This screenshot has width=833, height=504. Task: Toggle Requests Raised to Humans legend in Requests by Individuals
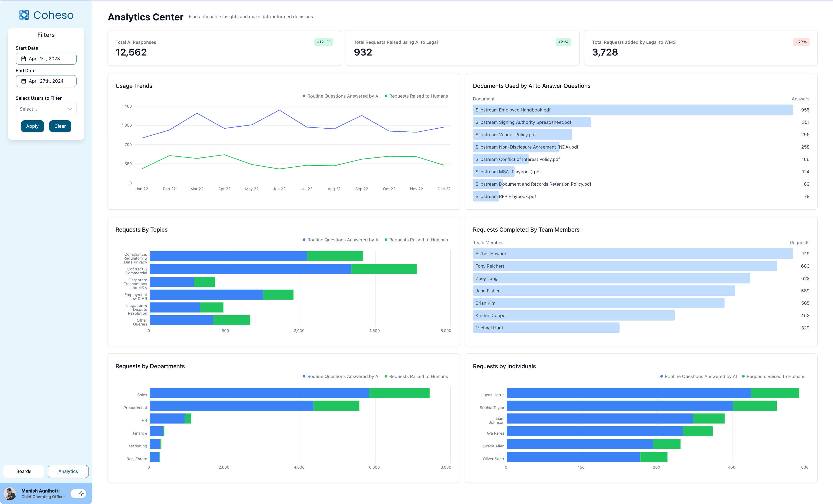774,376
